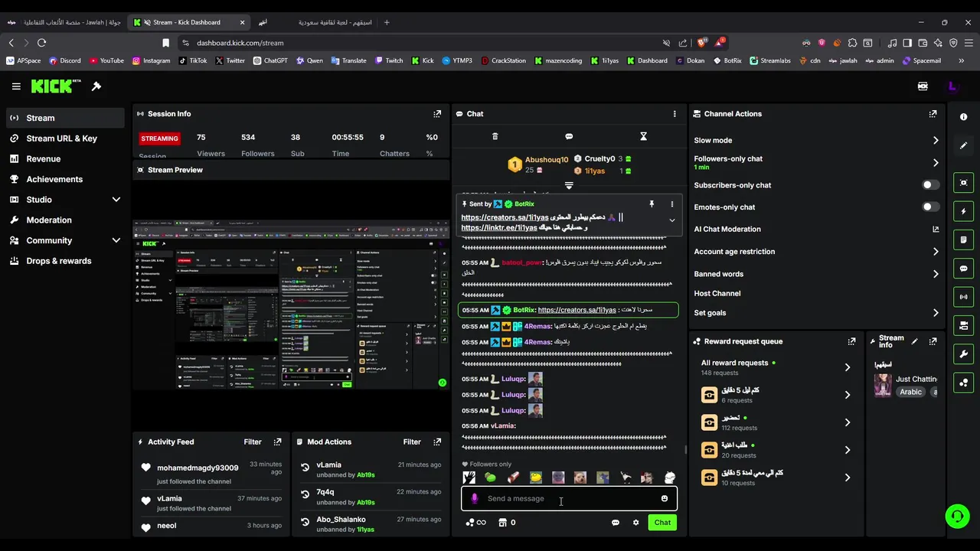
Task: Filter the Activity Feed
Action: (x=253, y=442)
